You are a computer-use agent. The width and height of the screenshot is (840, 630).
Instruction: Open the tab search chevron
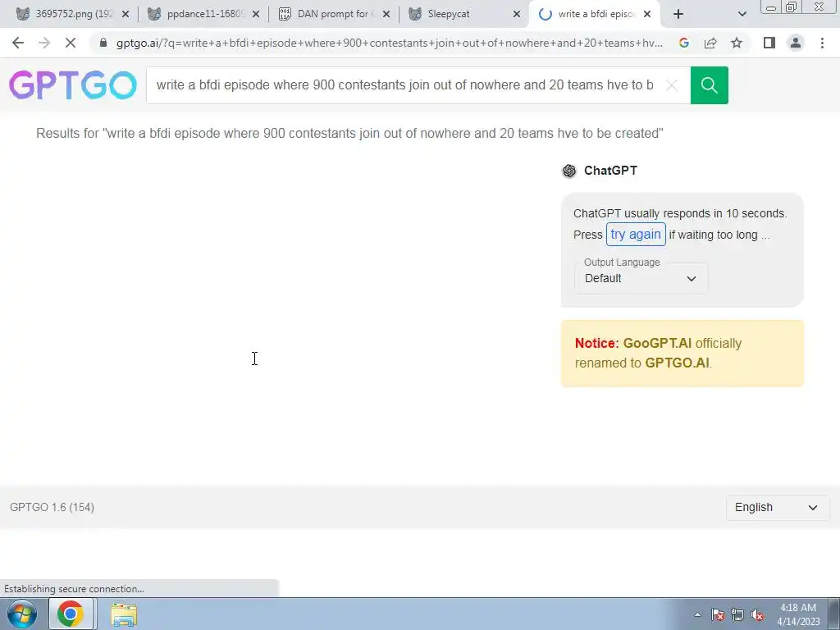(x=742, y=15)
